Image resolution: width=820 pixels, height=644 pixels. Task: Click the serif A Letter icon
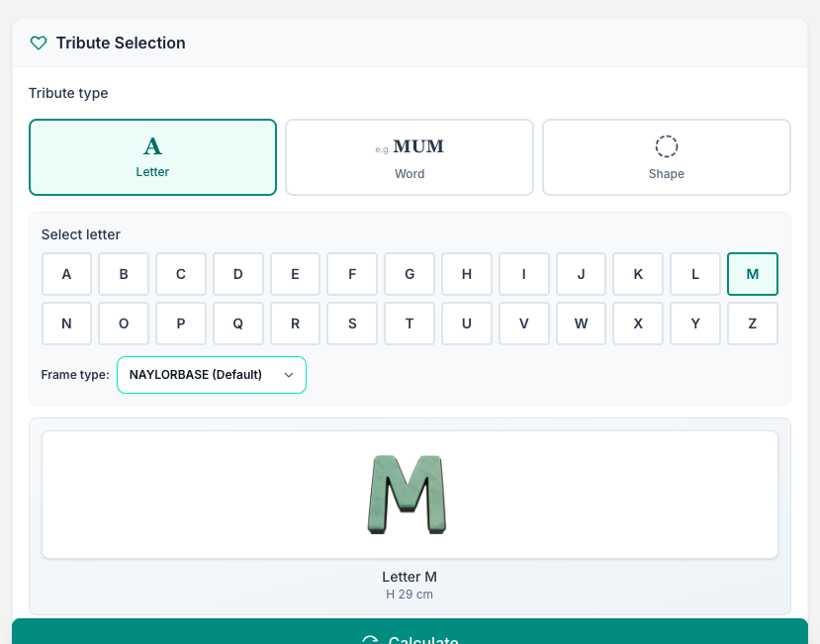point(152,146)
